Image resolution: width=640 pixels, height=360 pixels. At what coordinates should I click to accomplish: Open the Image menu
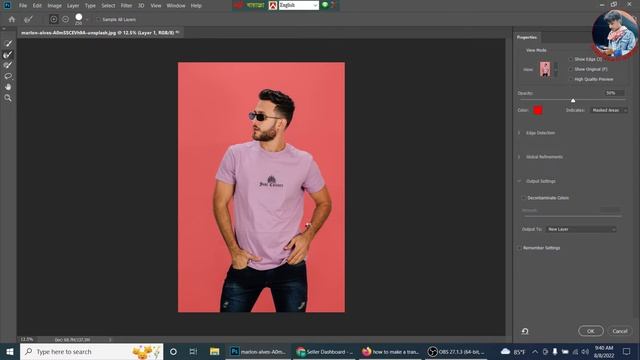[x=54, y=6]
